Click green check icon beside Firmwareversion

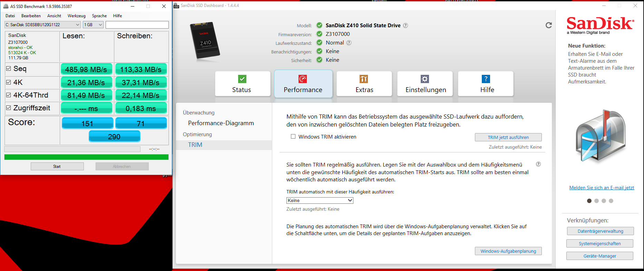320,34
